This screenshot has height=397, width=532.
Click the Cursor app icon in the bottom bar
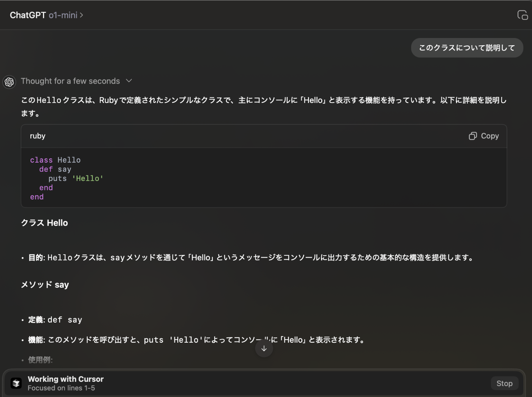point(16,383)
